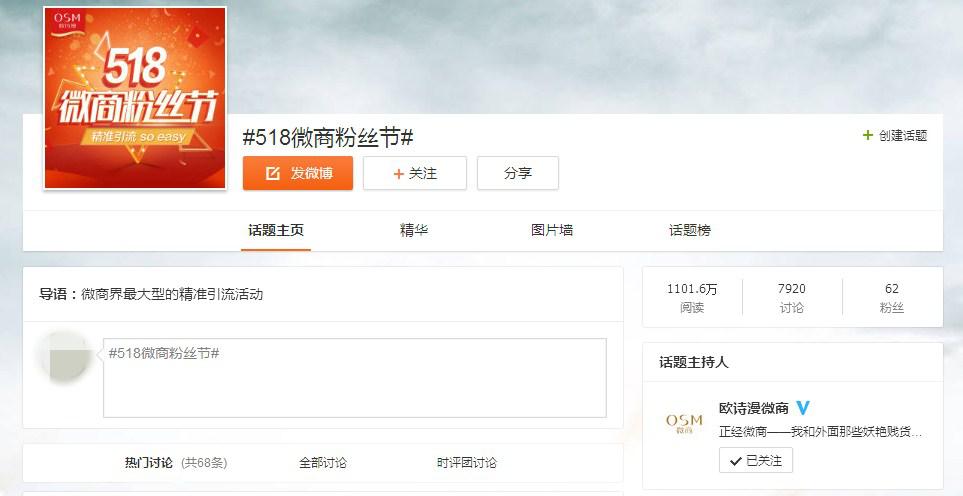Click the OSM host avatar logo
Viewport: 963px width, 496px height.
(684, 423)
